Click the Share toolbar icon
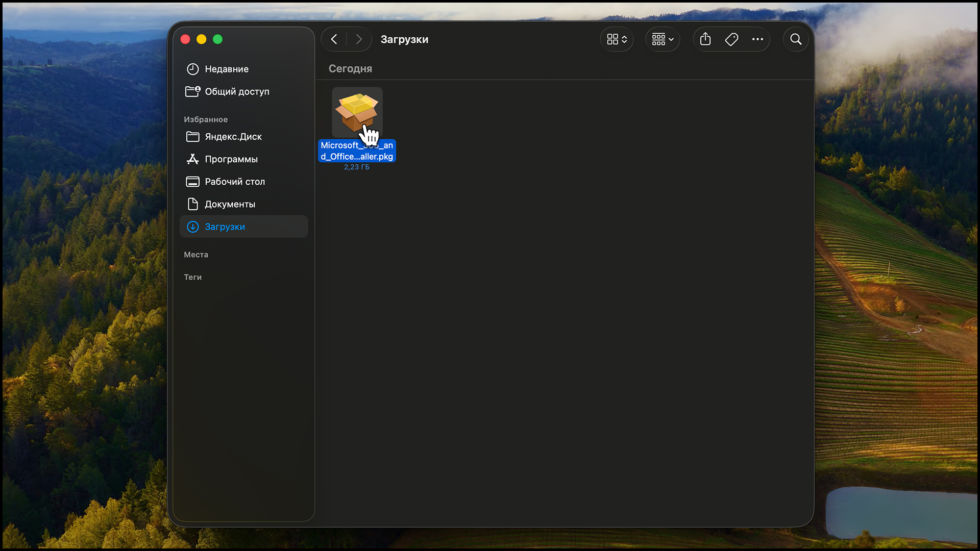 click(x=705, y=39)
